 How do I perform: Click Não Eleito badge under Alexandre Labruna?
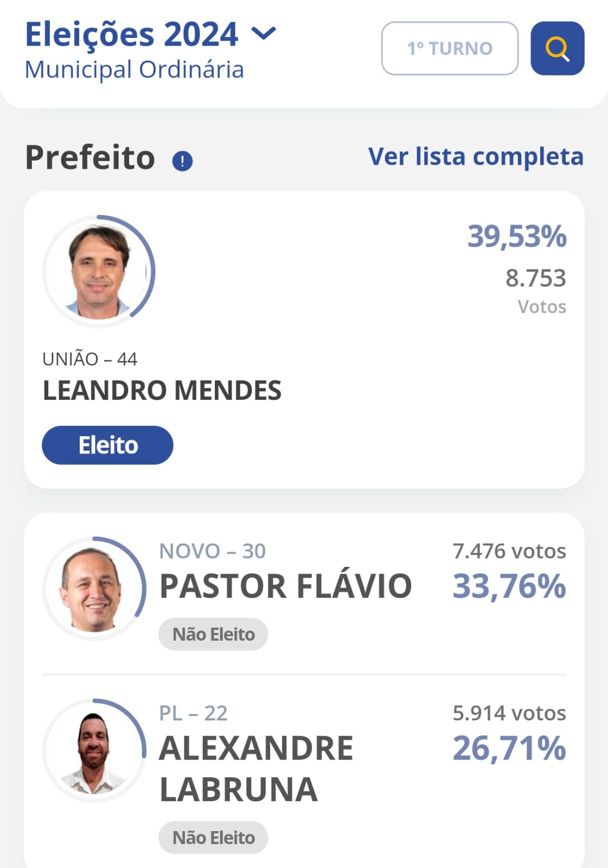point(213,838)
